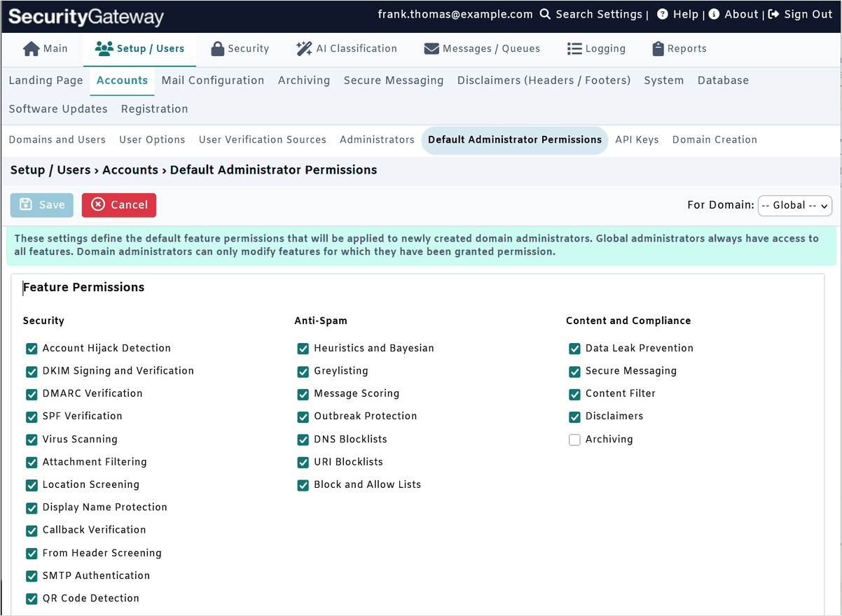Uncheck Content Filter permission
This screenshot has width=842, height=616.
574,394
